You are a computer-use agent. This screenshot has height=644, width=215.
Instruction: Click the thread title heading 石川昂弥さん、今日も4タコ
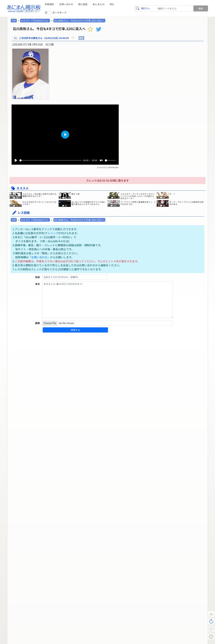49,29
